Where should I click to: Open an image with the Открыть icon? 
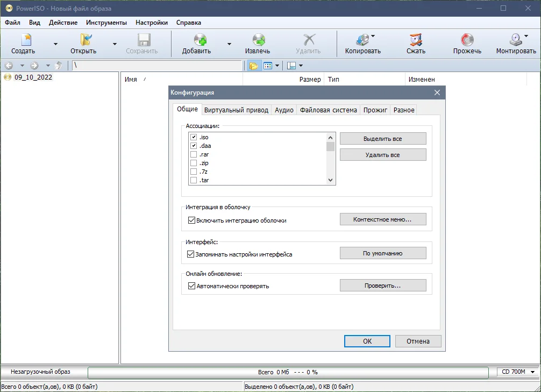pos(86,40)
